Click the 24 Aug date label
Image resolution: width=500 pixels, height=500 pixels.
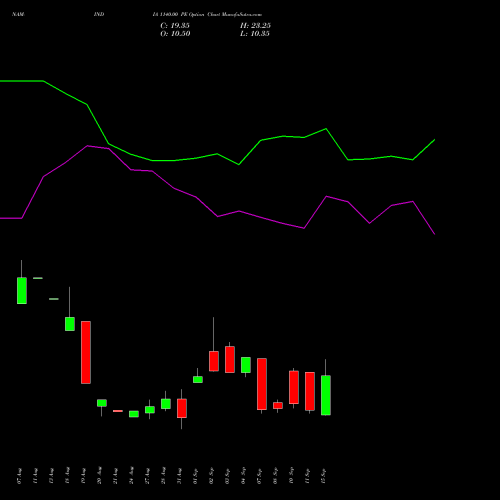[x=131, y=476]
